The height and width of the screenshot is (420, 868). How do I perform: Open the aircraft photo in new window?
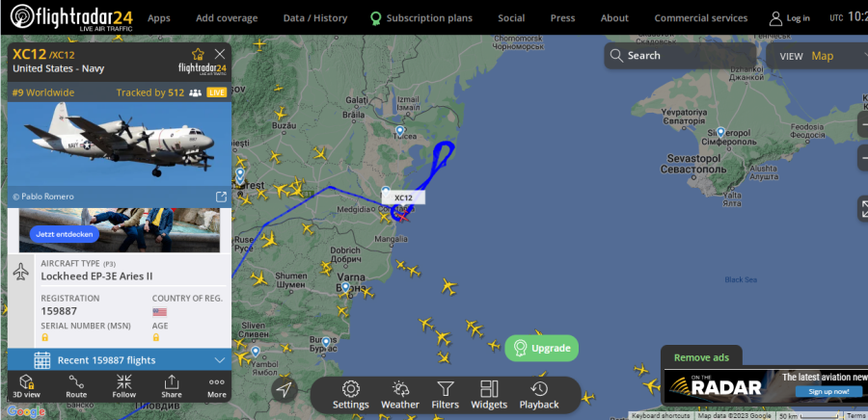[x=220, y=197]
